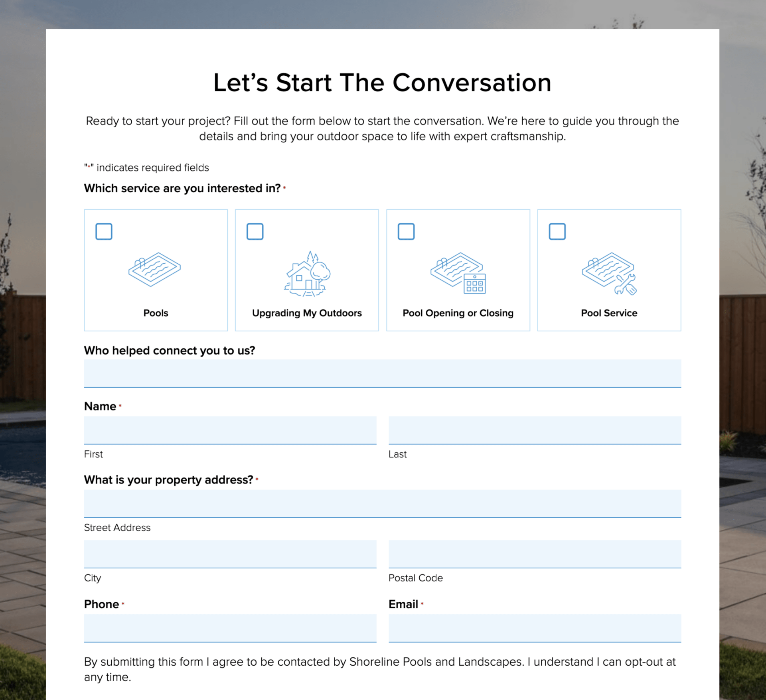Click the swimming pool icon above Pools
Viewport: 766px width, 700px height.
[x=155, y=269]
